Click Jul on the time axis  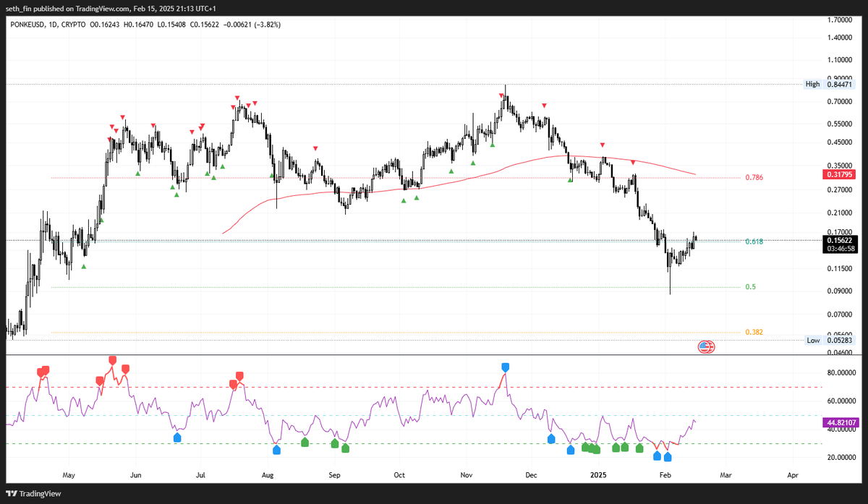200,476
